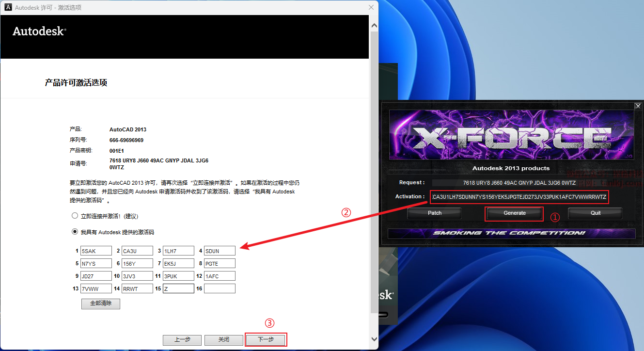This screenshot has height=351, width=644.
Task: Click the 关闭 button
Action: (x=223, y=340)
